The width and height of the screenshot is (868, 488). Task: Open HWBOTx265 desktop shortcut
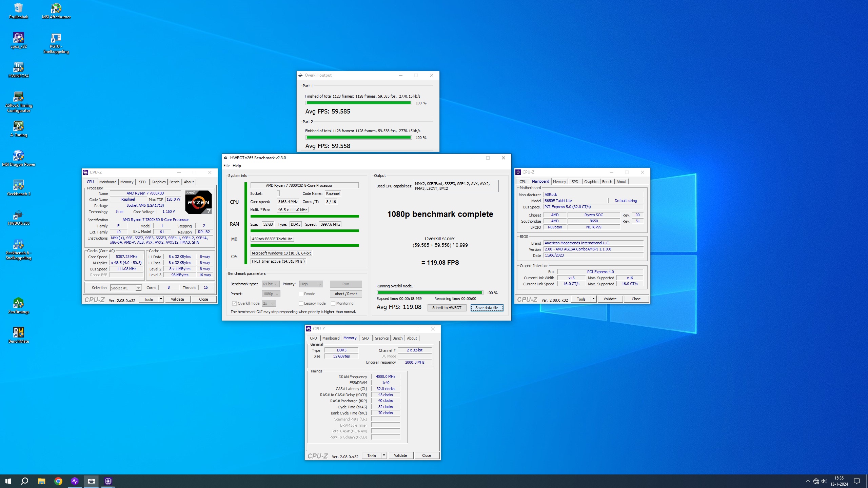tap(19, 217)
